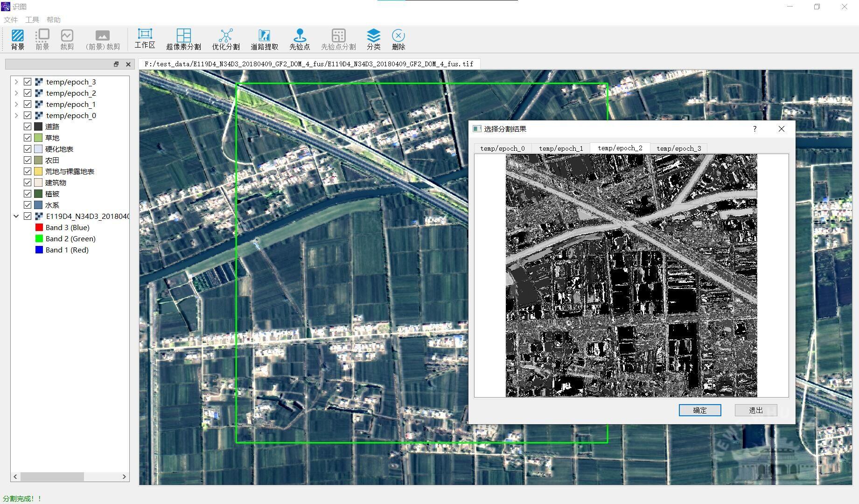859x504 pixels.
Task: Toggle the 道路 layer visibility checkbox
Action: 28,126
